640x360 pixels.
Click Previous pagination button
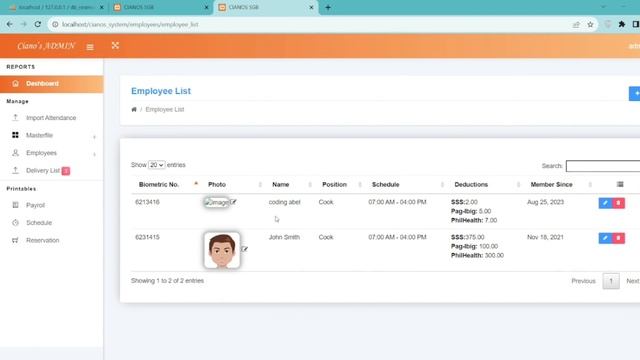583,281
